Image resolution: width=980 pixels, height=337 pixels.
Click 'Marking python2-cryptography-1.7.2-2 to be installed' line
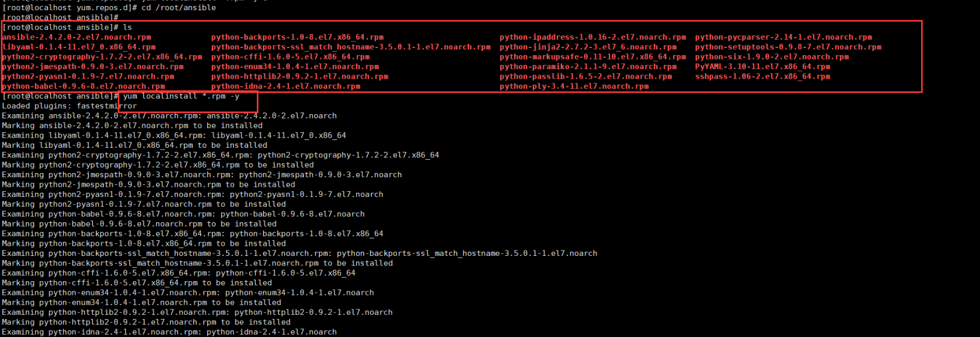pos(158,165)
